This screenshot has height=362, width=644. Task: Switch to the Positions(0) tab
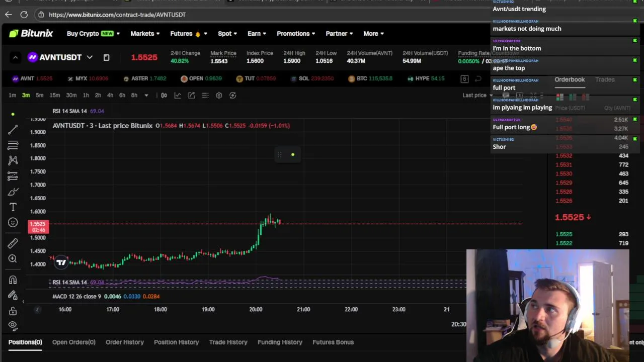click(x=25, y=342)
